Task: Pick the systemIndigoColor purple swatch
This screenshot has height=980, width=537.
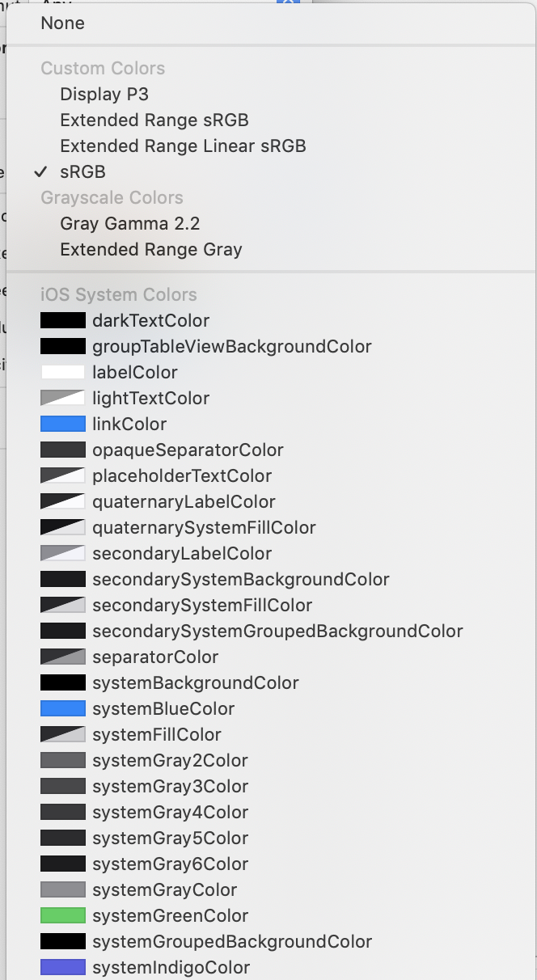Action: coord(63,968)
